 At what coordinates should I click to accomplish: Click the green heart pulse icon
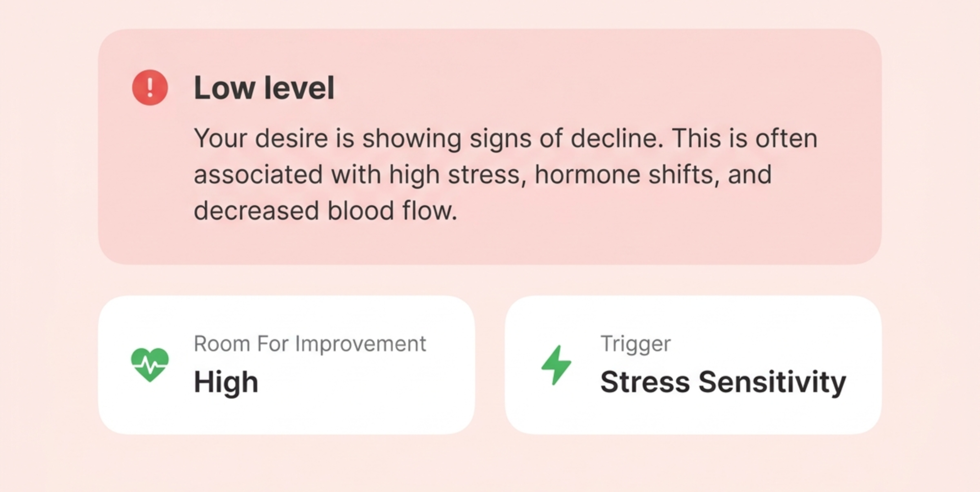pyautogui.click(x=150, y=365)
